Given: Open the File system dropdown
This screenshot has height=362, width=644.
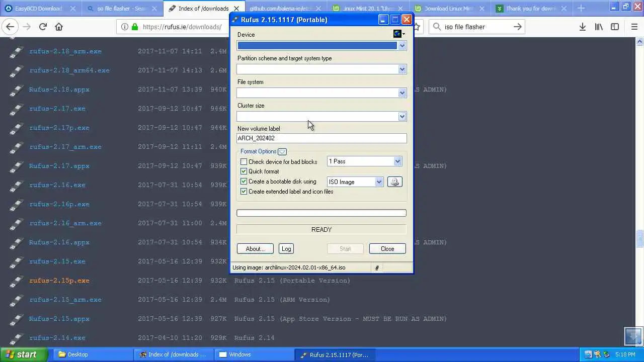Looking at the screenshot, I should pos(402,93).
